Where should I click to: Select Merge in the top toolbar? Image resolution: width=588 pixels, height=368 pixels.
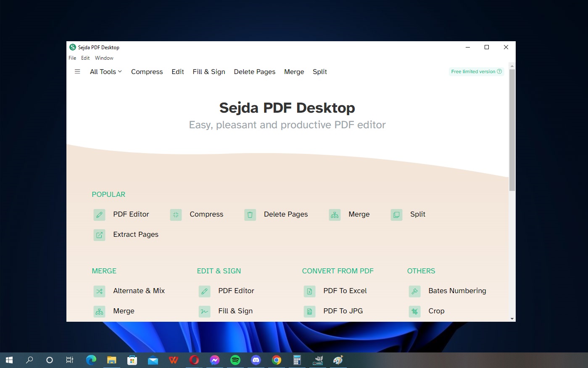pos(294,71)
